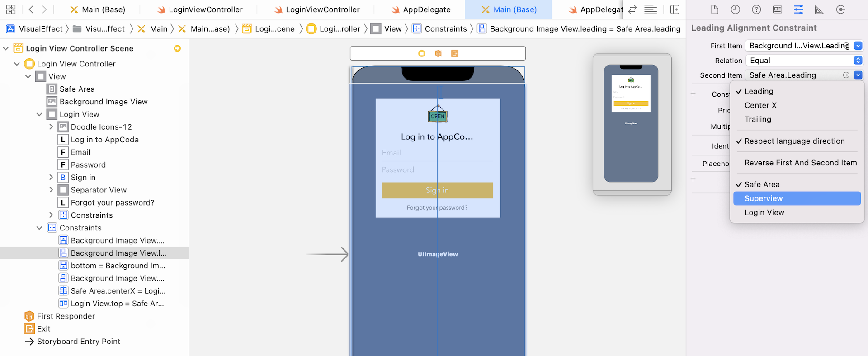This screenshot has height=356, width=868.
Task: Open the Size inspector ruler icon
Action: [819, 9]
